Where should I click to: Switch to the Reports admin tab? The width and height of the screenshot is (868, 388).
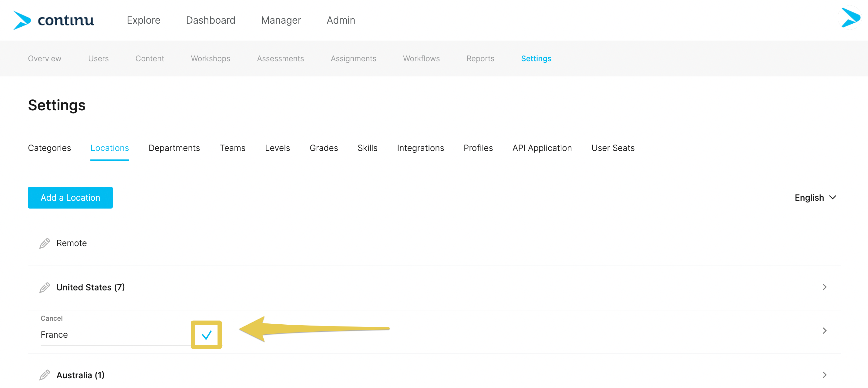point(480,59)
